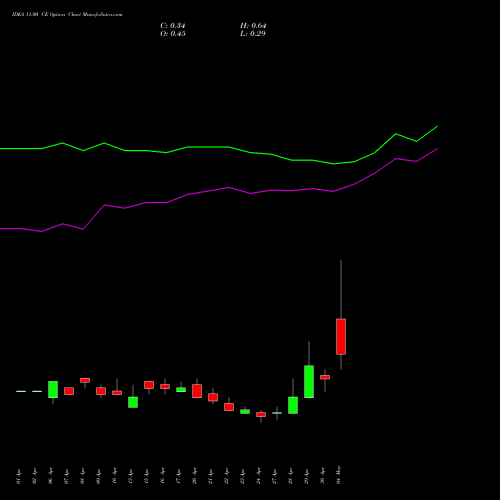Select the close value "C: 0.34"

(x=173, y=26)
